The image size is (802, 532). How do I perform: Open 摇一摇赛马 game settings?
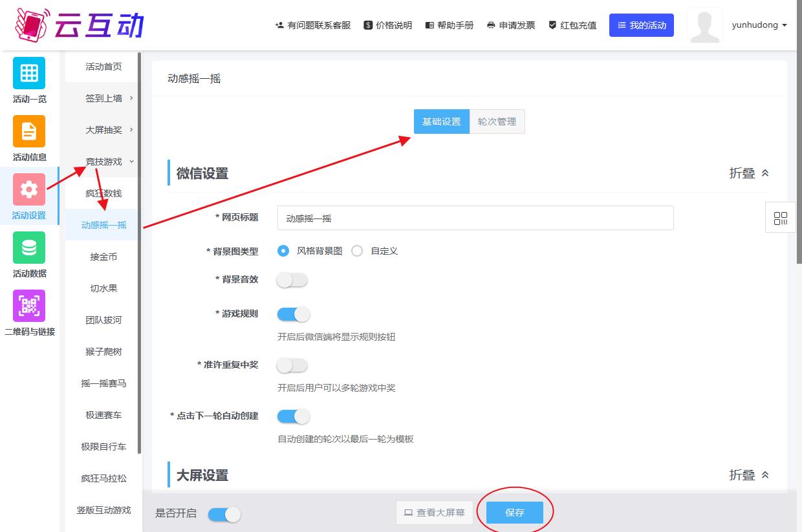pyautogui.click(x=103, y=383)
